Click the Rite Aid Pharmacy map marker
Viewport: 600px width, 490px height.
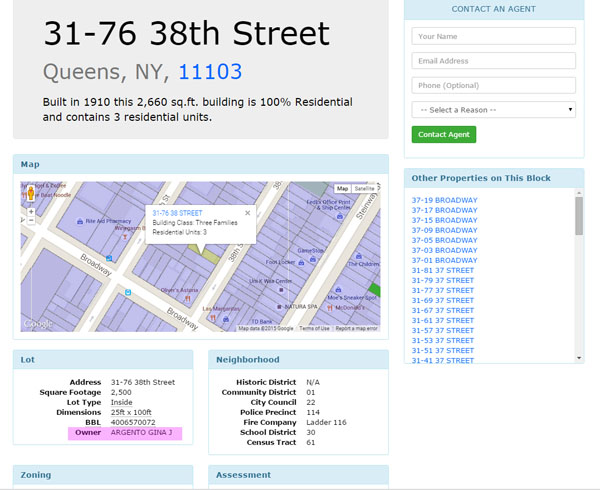click(77, 222)
